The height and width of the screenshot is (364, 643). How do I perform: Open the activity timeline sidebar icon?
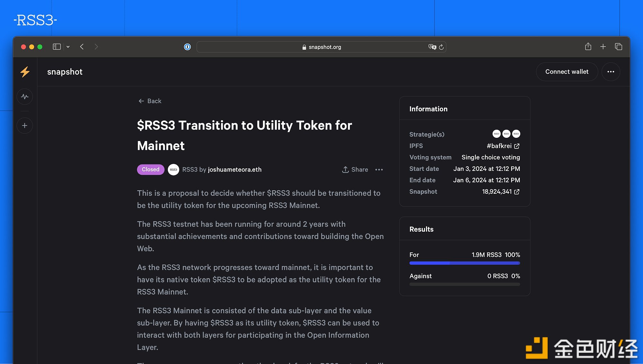25,97
